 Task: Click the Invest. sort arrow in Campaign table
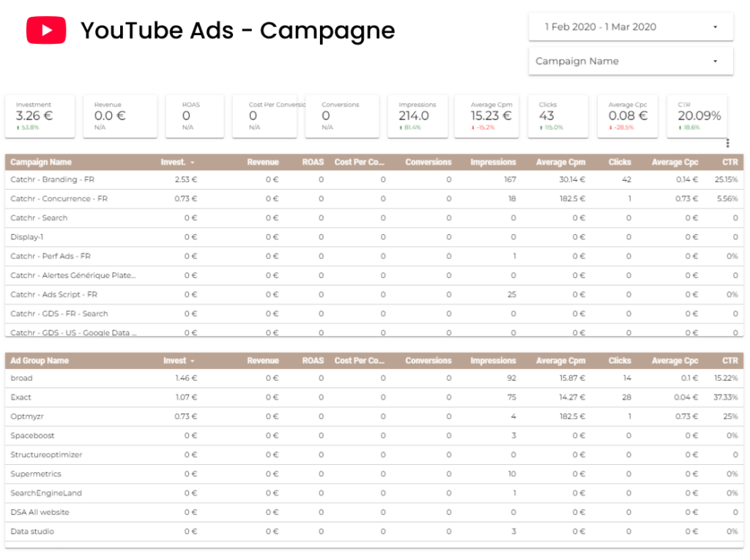[x=193, y=163]
